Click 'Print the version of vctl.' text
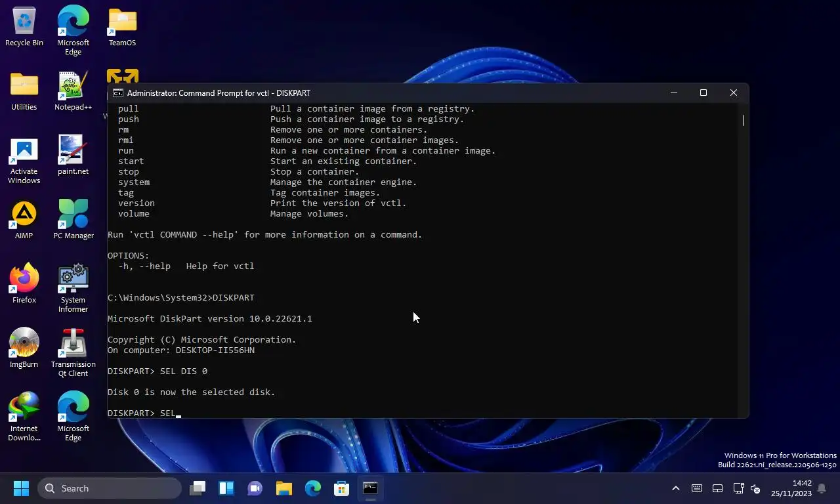Screen dimensions: 840x504 coord(338,203)
